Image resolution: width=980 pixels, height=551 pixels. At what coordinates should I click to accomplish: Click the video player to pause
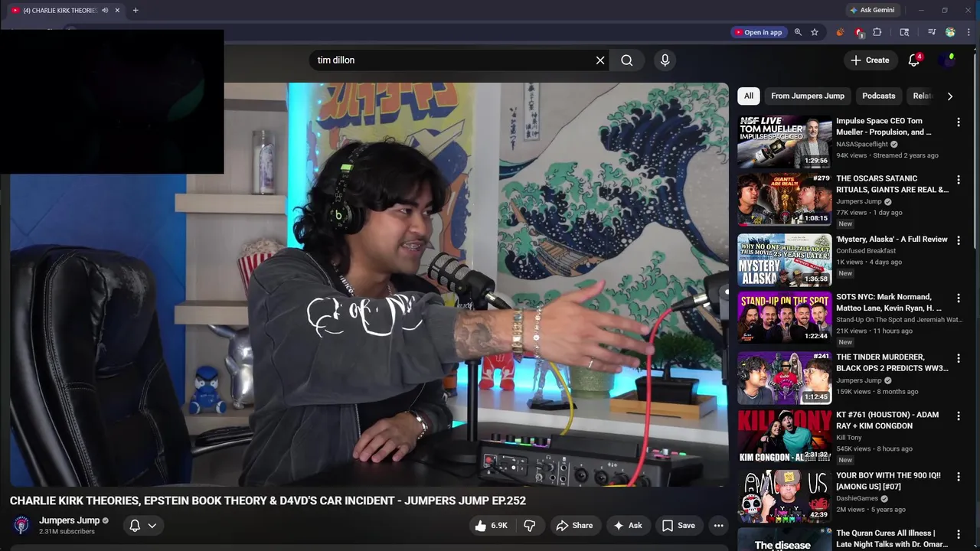click(369, 284)
